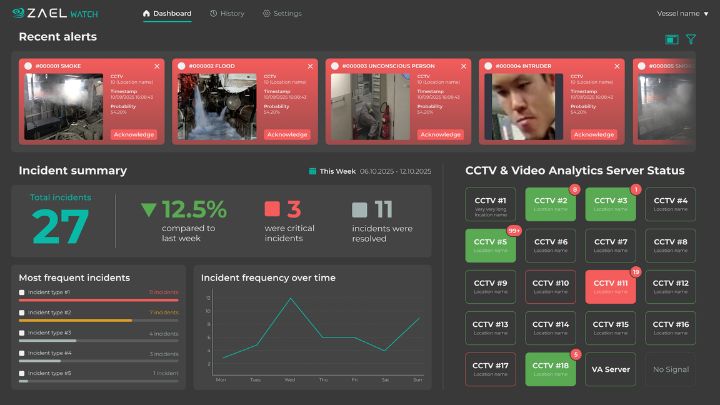Click the alert badge on CCTV #18
This screenshot has width=720, height=405.
point(576,354)
